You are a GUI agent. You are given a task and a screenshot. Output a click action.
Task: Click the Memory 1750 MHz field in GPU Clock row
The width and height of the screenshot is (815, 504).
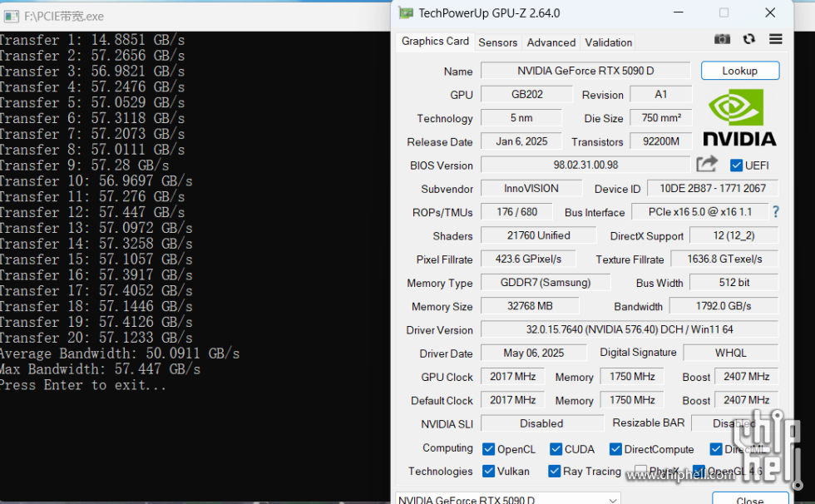pyautogui.click(x=632, y=377)
